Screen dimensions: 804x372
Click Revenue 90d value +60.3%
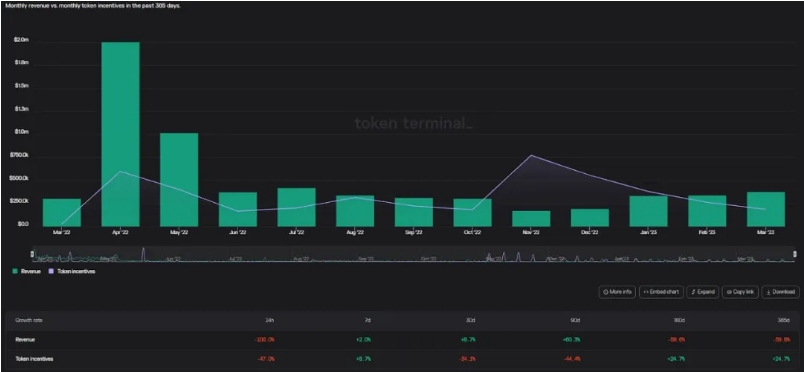pyautogui.click(x=571, y=340)
